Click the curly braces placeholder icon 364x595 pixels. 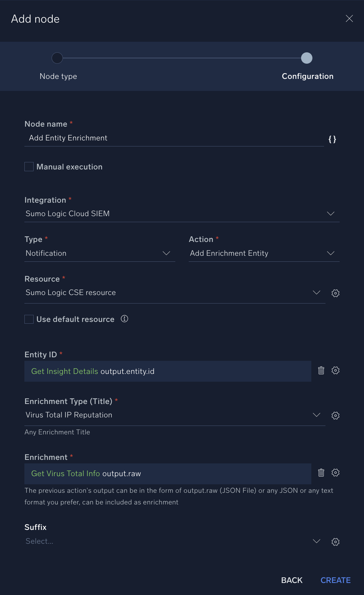click(332, 139)
